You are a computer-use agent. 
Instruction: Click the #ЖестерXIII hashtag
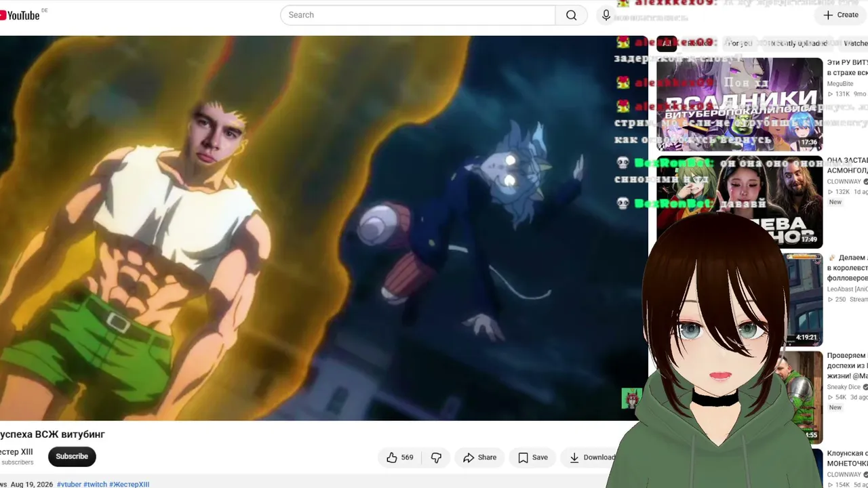pyautogui.click(x=130, y=485)
